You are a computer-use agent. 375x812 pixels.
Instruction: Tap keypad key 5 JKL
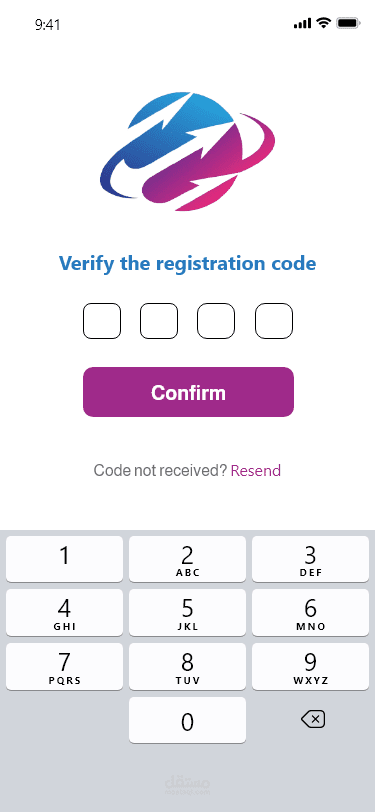coord(188,613)
